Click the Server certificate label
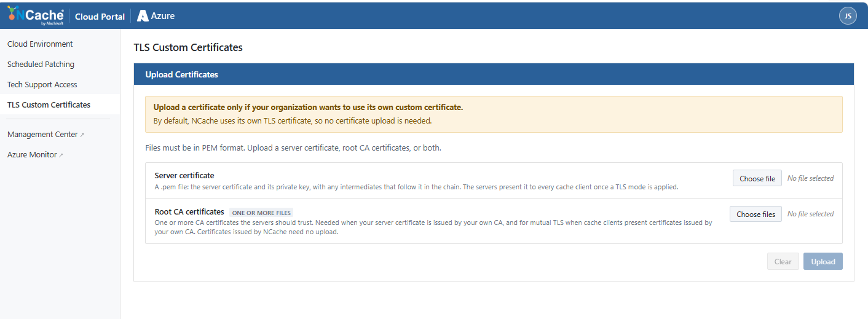868x319 pixels. [x=184, y=176]
